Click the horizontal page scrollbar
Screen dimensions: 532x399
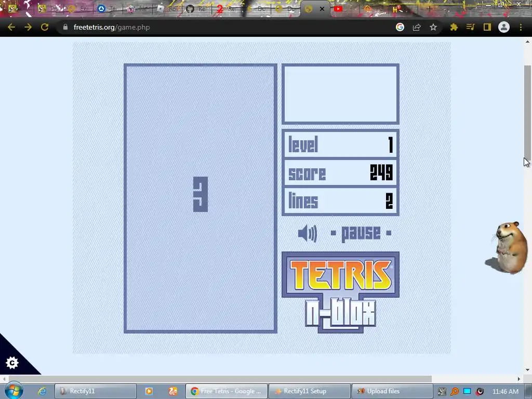tap(220, 379)
